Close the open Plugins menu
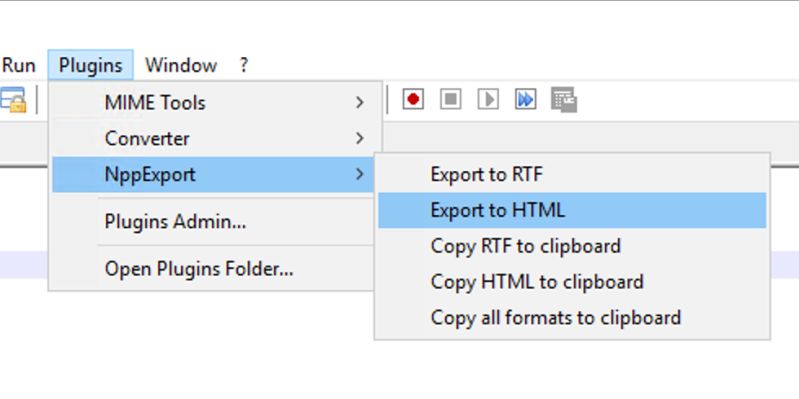The width and height of the screenshot is (799, 399). [91, 65]
